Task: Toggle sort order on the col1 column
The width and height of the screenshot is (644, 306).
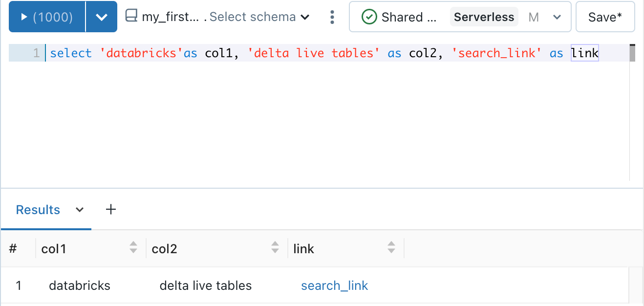Action: [133, 248]
